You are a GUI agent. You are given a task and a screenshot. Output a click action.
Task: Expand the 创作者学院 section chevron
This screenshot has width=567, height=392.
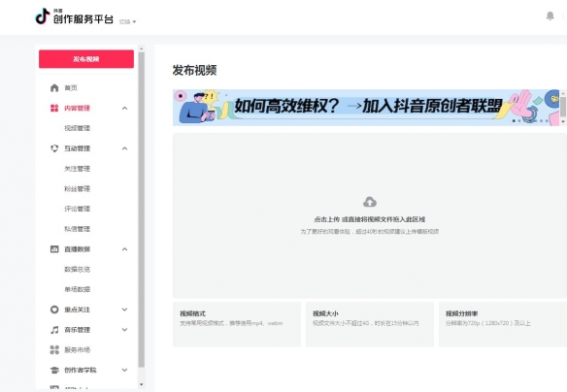pos(124,370)
